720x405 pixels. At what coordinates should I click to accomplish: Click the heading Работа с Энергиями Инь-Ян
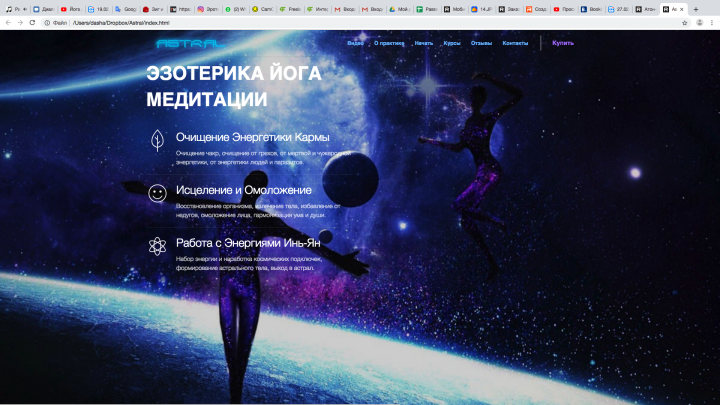pyautogui.click(x=248, y=243)
